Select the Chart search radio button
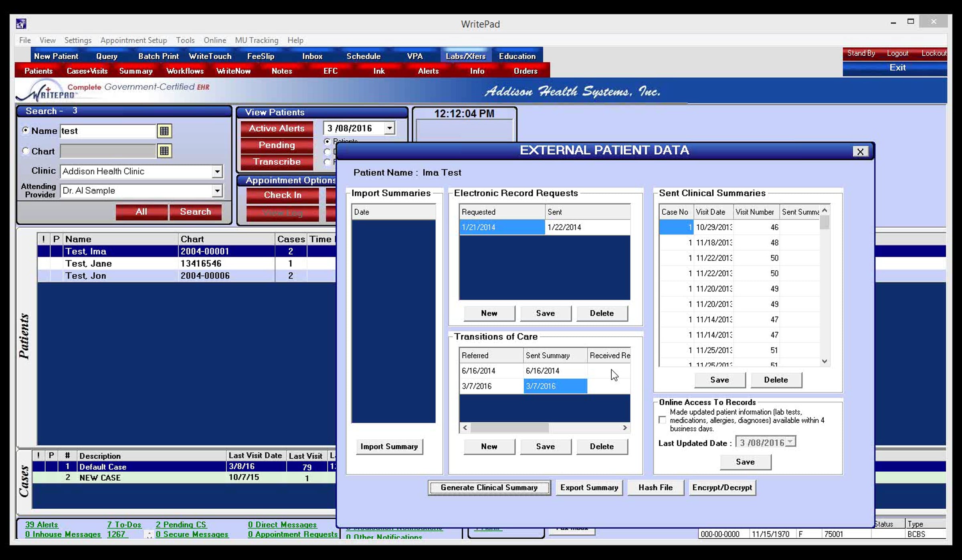 [26, 151]
